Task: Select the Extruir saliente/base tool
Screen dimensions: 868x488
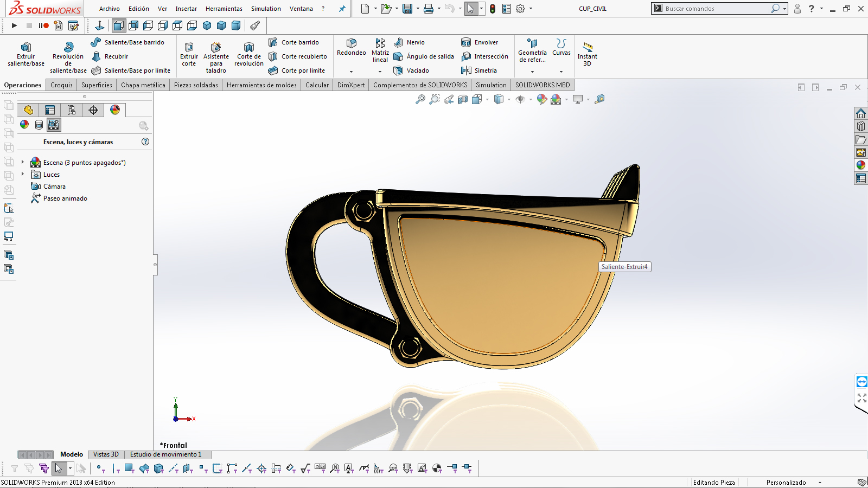Action: 25,54
